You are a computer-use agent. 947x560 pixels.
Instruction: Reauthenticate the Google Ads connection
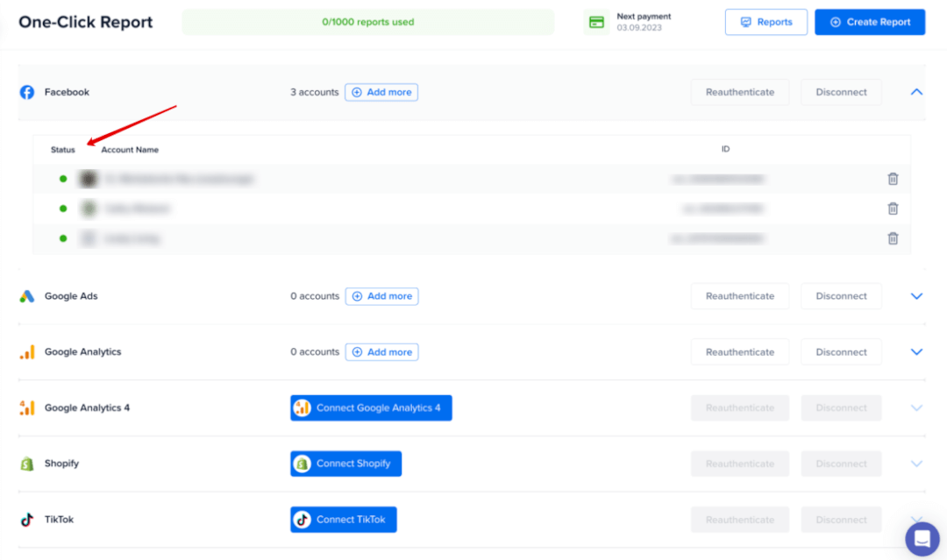pyautogui.click(x=740, y=296)
